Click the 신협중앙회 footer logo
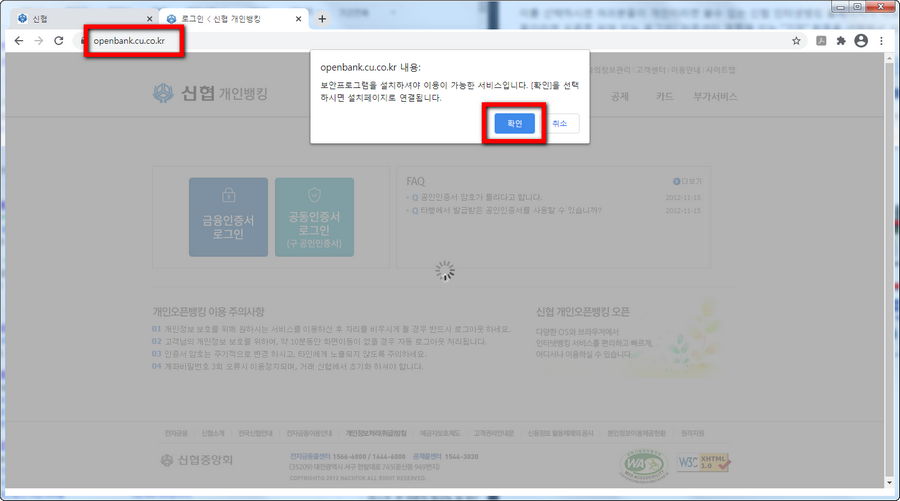Screen dimensions: 900x501 pos(197,460)
